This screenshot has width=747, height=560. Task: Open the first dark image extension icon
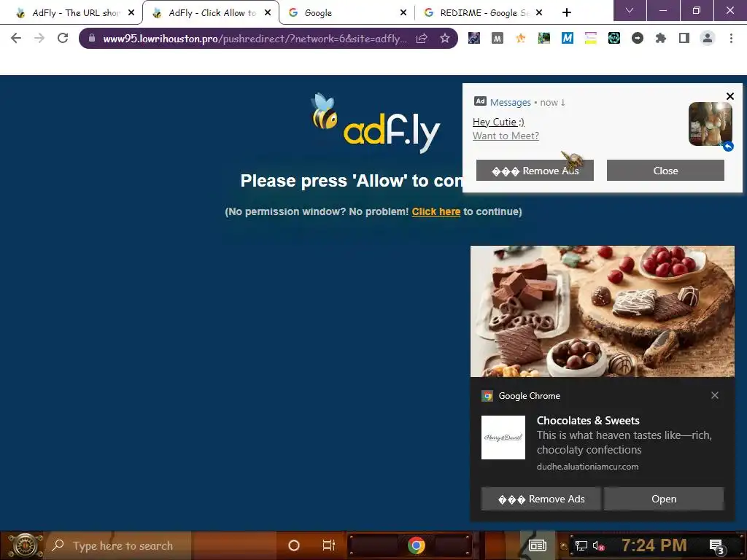tap(474, 38)
